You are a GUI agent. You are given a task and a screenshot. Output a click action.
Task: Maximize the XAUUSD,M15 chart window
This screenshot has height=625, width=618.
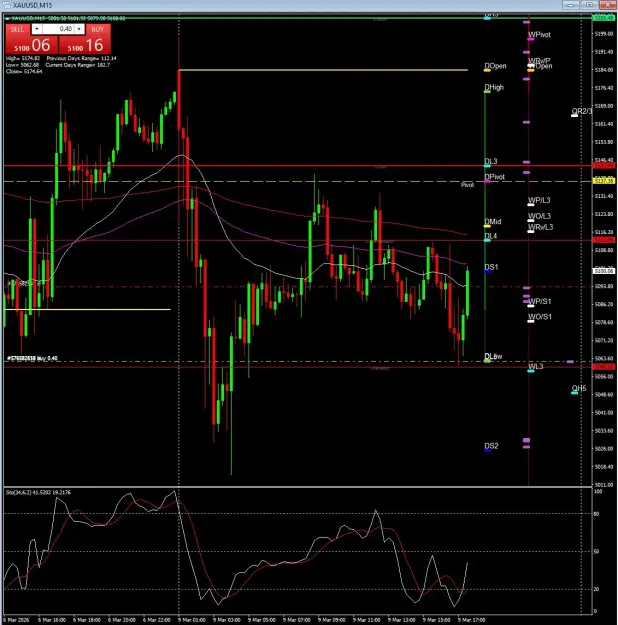(588, 5)
